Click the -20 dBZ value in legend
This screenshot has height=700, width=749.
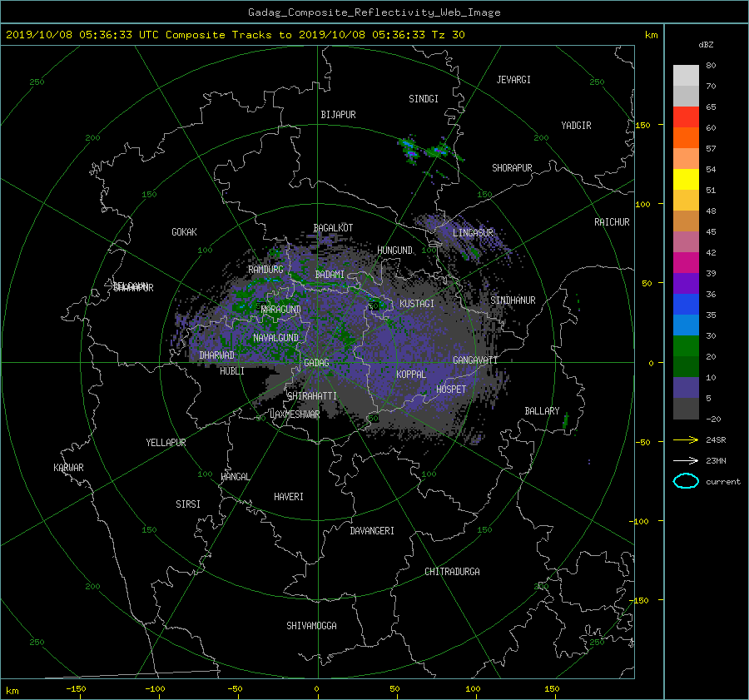coord(713,419)
